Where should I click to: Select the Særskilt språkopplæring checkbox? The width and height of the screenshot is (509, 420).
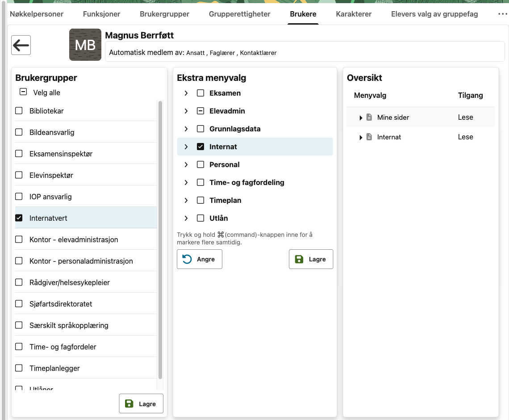tap(19, 325)
